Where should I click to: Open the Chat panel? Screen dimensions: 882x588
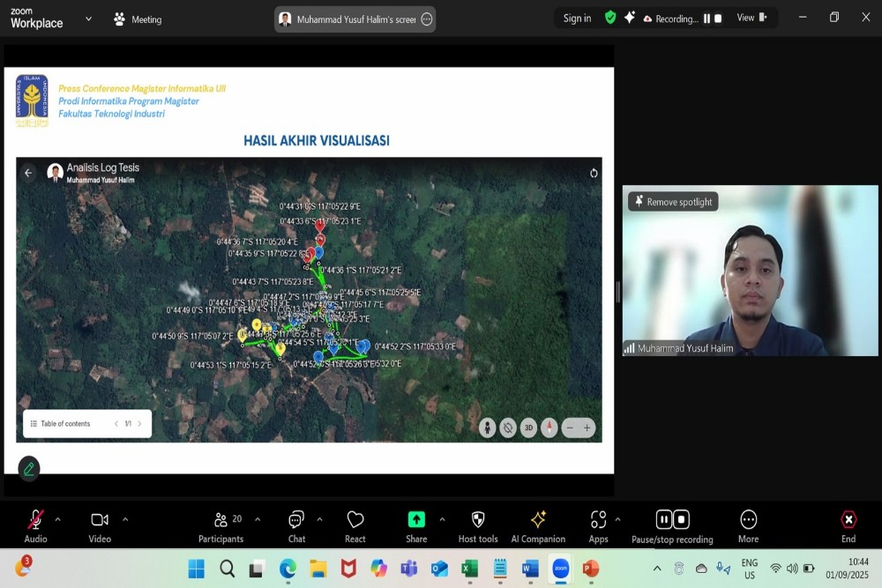pyautogui.click(x=296, y=520)
